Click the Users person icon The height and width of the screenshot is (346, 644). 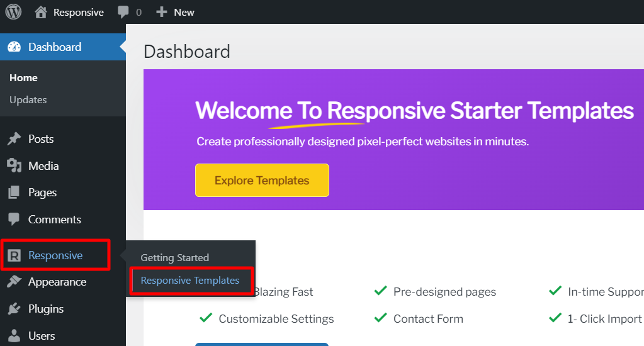click(14, 336)
